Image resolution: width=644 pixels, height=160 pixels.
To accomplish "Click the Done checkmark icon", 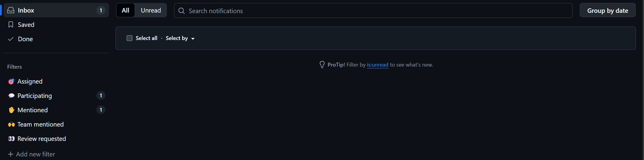I will [x=11, y=39].
